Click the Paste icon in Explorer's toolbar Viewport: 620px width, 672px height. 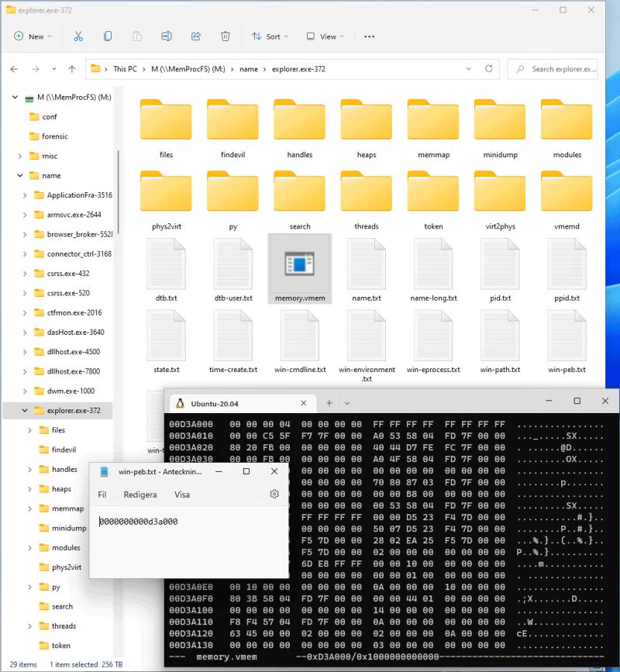pyautogui.click(x=136, y=36)
